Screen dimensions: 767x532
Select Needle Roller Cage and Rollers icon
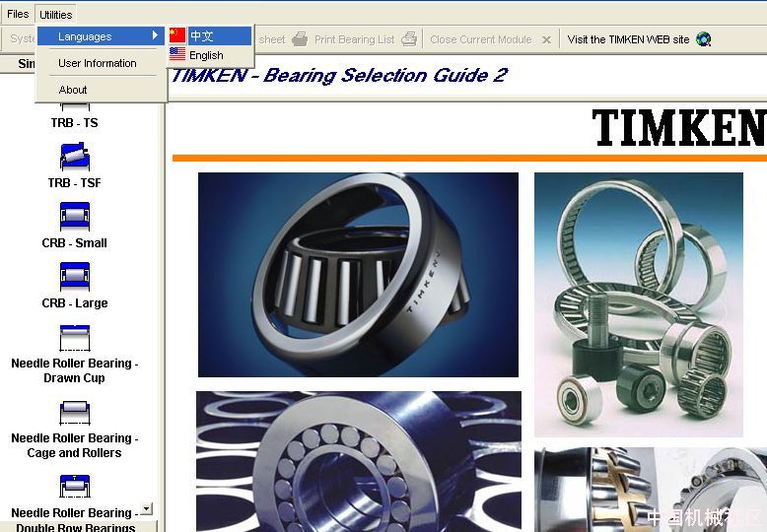click(74, 413)
